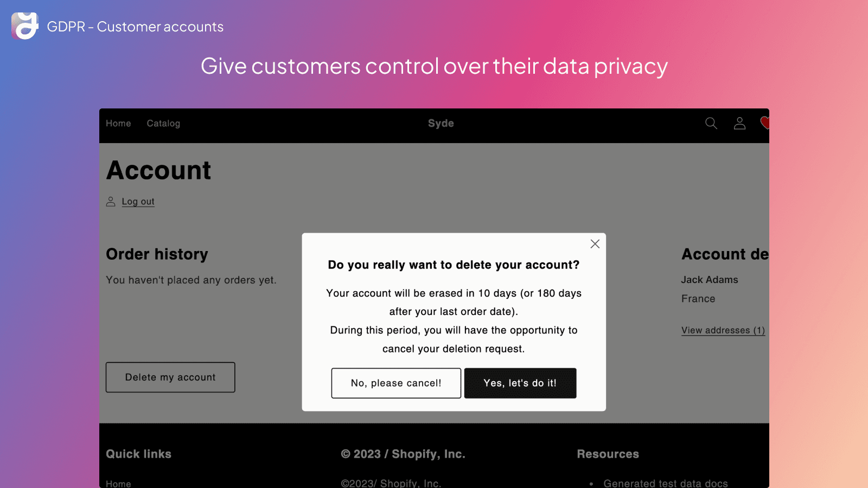Open Generated test data docs link
The height and width of the screenshot is (488, 868).
665,483
